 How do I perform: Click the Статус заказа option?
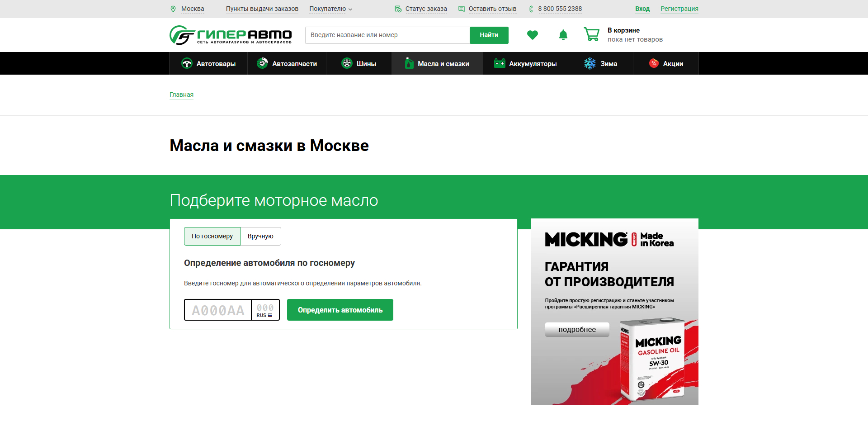pyautogui.click(x=426, y=9)
